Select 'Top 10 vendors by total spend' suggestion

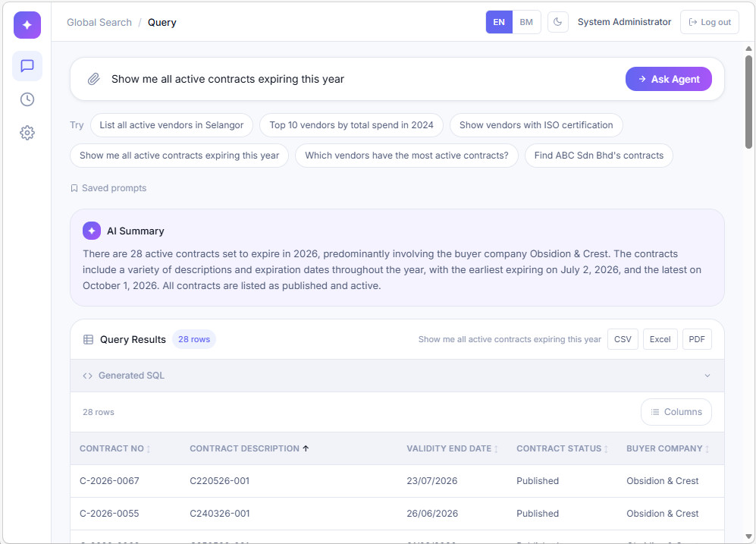click(x=352, y=125)
